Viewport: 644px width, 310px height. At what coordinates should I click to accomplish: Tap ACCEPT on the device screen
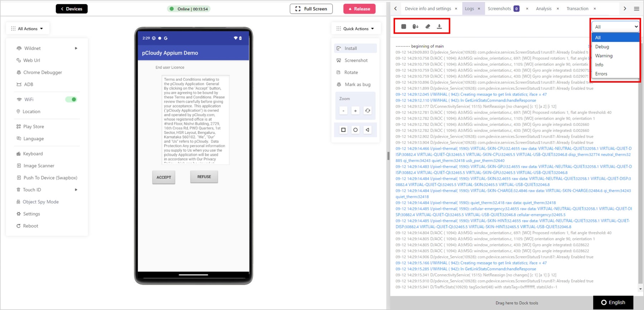coord(164,177)
